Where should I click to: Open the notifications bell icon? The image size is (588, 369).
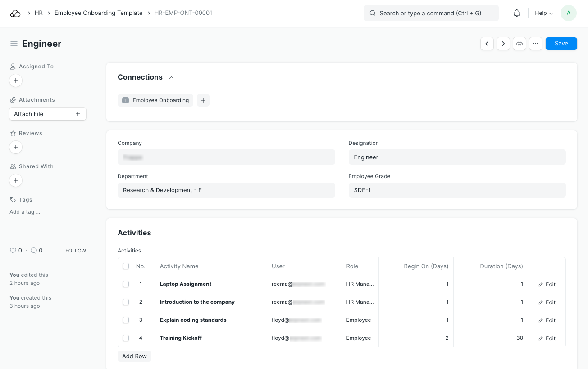coord(517,13)
